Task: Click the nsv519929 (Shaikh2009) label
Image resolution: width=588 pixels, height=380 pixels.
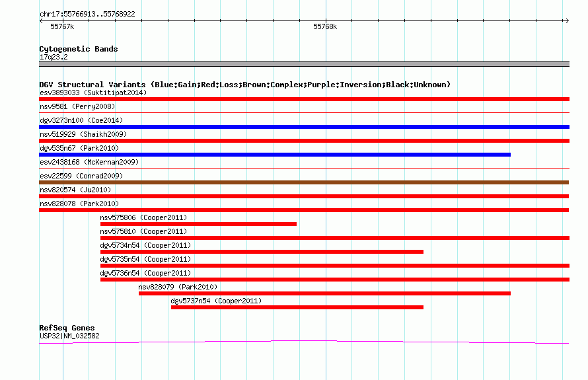Action: pos(83,134)
